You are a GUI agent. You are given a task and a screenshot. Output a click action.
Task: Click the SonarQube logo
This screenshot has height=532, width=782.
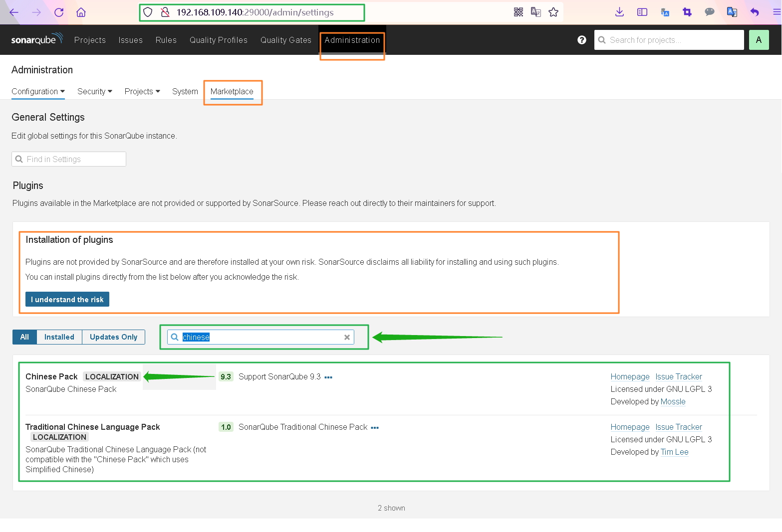[x=37, y=39]
